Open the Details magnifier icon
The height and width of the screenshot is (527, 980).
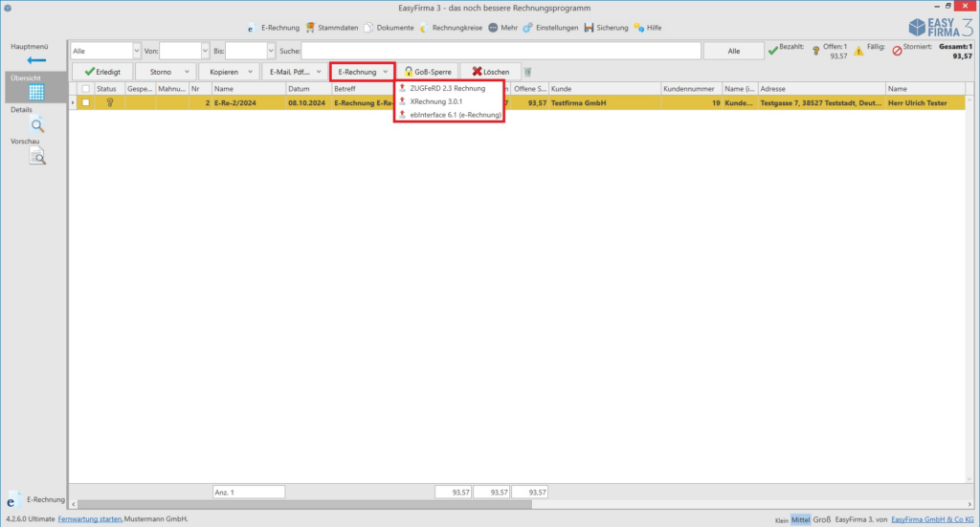pyautogui.click(x=37, y=125)
